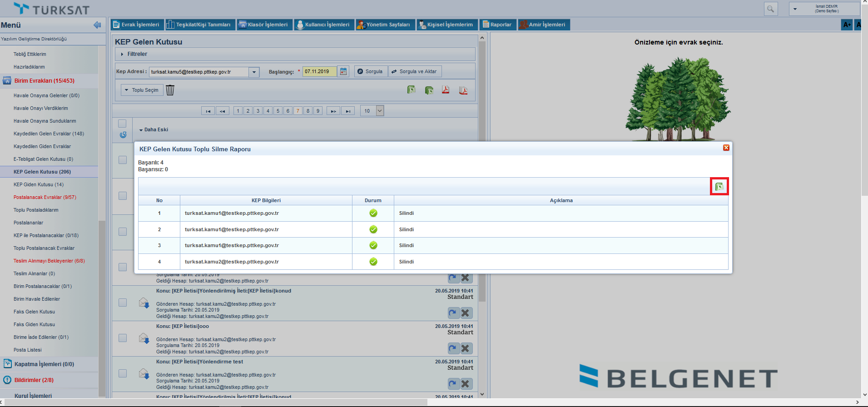Expand the Filtreler section
The height and width of the screenshot is (407, 868).
click(137, 54)
